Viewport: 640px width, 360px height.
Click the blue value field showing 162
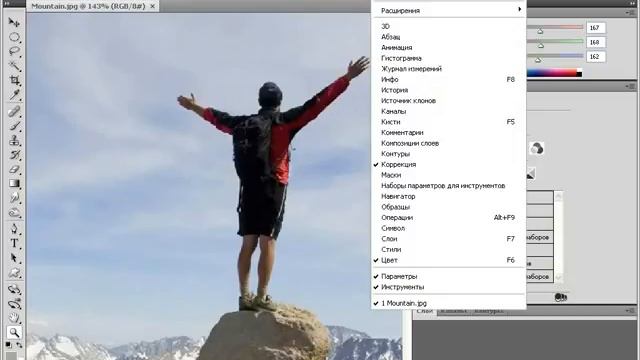(596, 56)
